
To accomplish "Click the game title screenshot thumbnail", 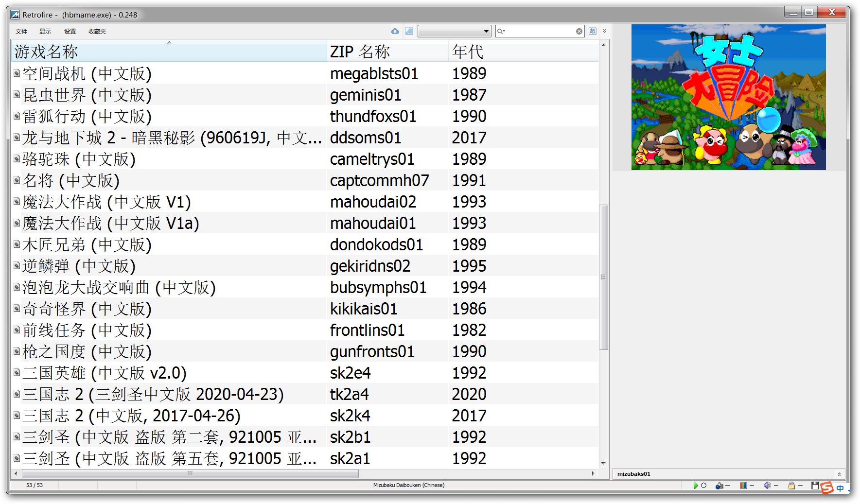I will [x=728, y=97].
